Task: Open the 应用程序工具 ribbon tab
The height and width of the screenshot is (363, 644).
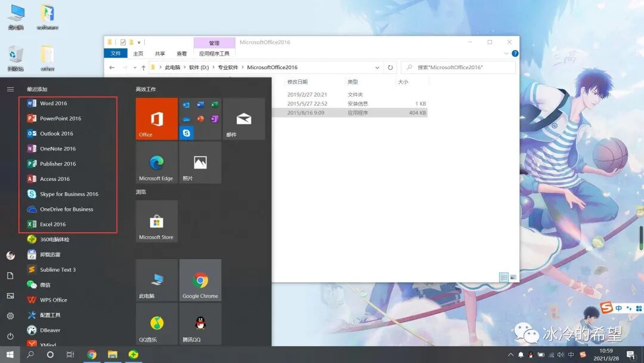Action: click(214, 54)
